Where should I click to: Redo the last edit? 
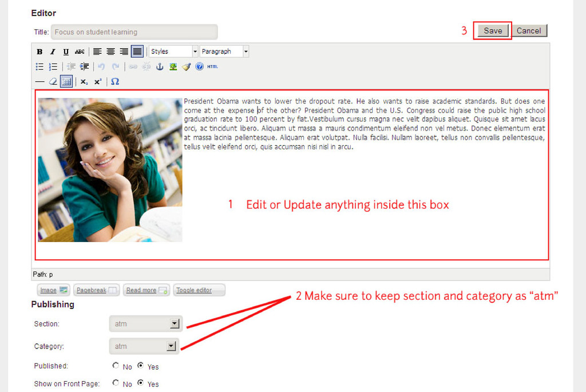coord(116,66)
